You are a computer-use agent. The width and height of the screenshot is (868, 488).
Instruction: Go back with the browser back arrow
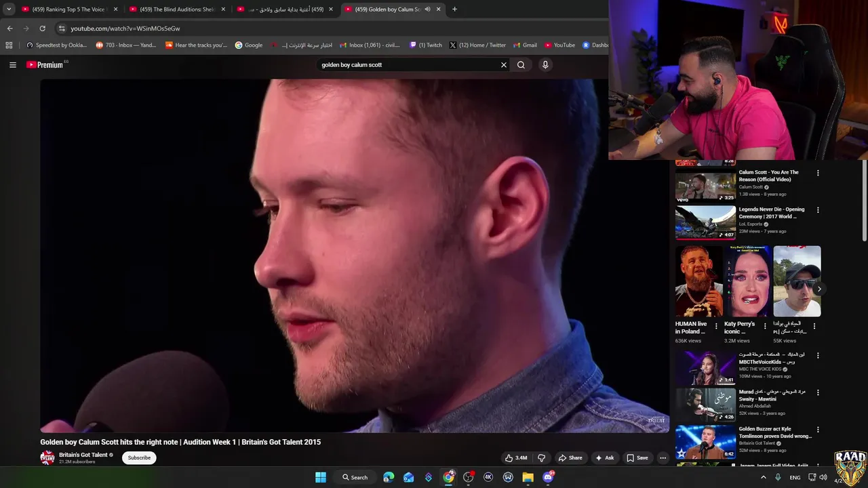point(9,28)
